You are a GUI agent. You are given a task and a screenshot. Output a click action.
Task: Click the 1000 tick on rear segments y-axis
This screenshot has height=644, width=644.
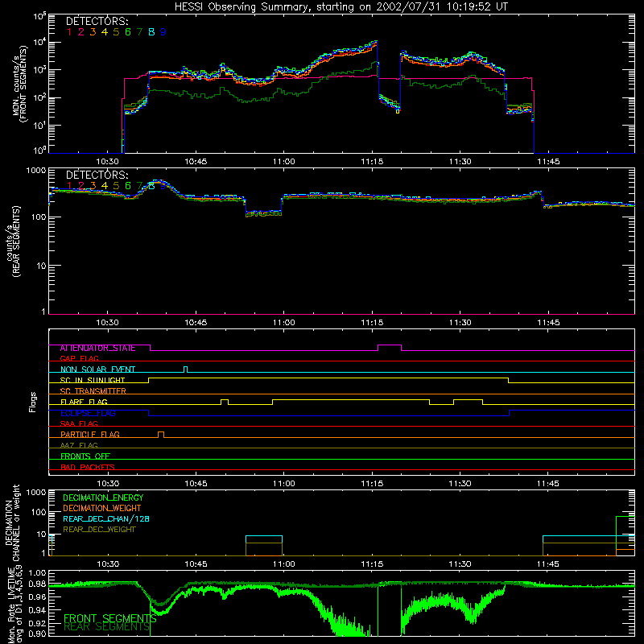tap(36, 171)
